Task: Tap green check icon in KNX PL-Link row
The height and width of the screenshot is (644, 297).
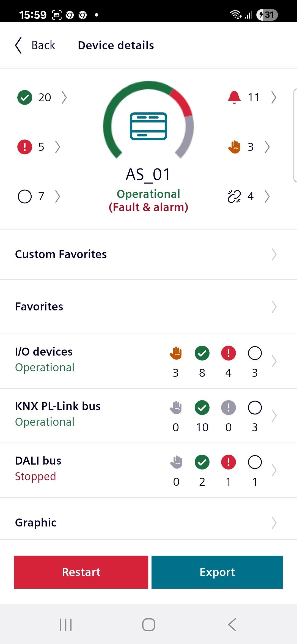Action: pyautogui.click(x=202, y=408)
